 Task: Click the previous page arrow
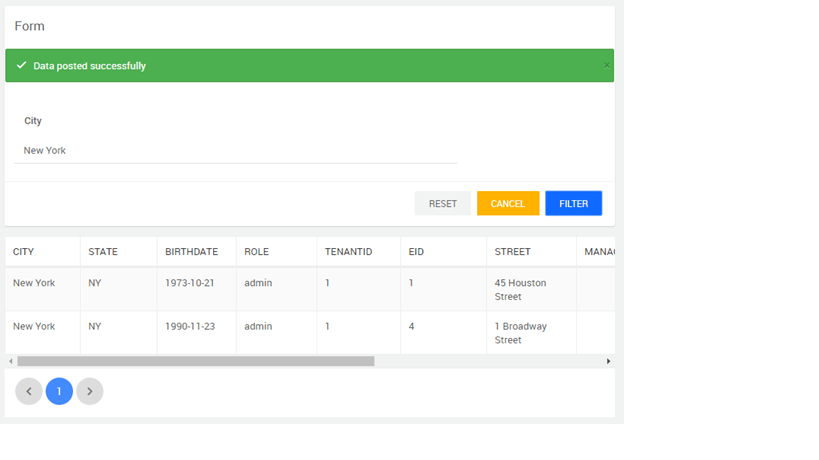click(x=29, y=391)
